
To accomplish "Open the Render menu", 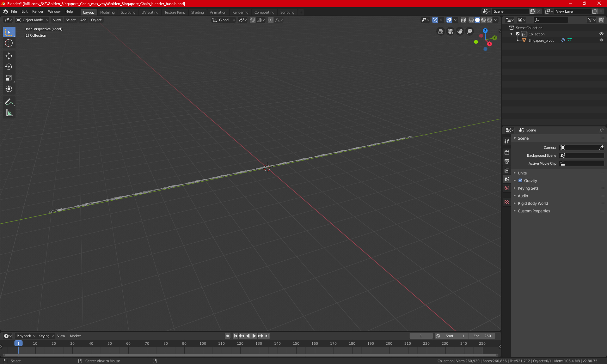I will tap(38, 11).
